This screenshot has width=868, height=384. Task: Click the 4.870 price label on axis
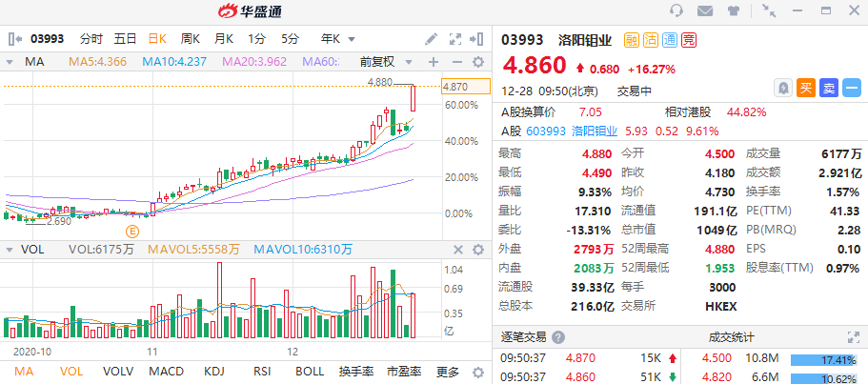[466, 87]
